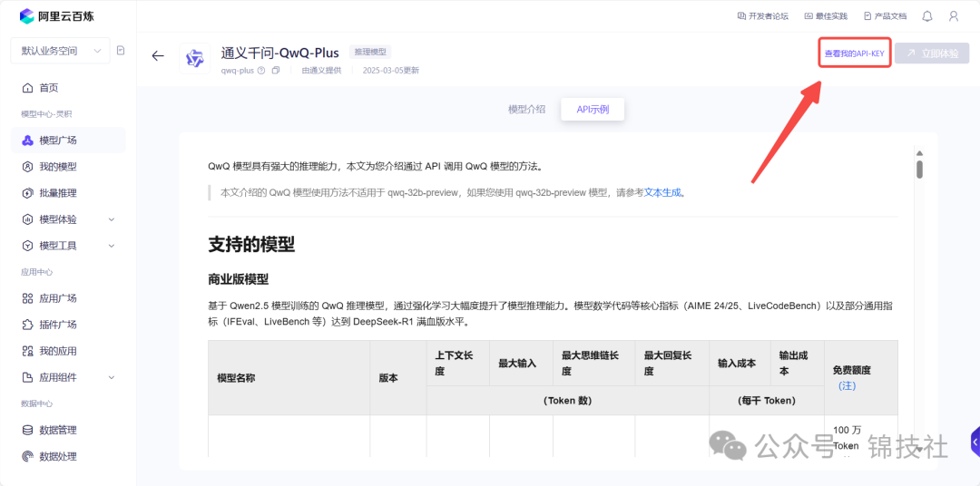
Task: Click the 首页 home icon
Action: [27, 88]
